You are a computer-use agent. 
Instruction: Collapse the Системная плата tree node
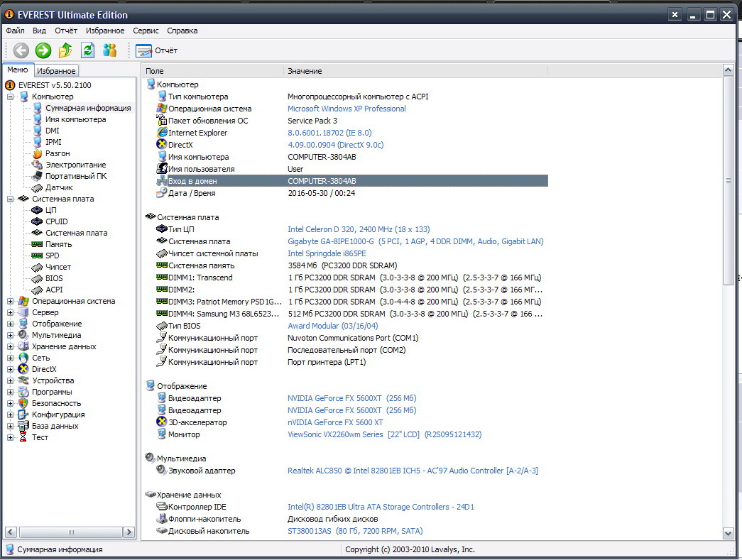(x=11, y=199)
